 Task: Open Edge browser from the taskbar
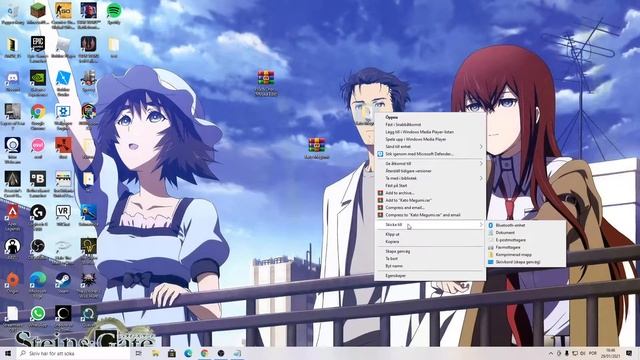(x=188, y=353)
